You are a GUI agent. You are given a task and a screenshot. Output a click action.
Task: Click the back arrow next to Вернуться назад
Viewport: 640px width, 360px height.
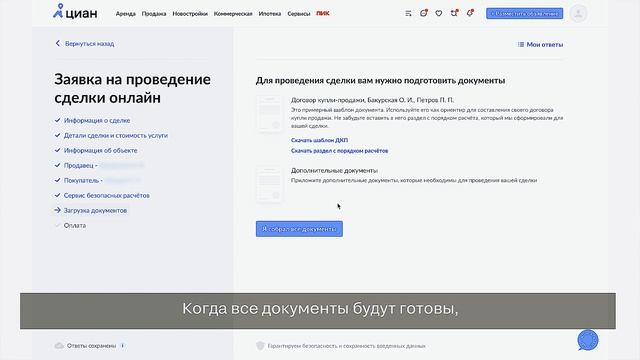[x=58, y=43]
